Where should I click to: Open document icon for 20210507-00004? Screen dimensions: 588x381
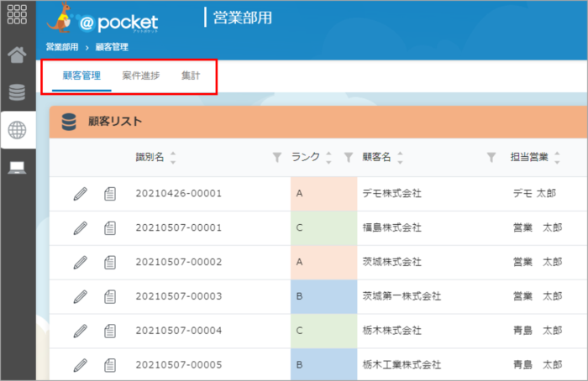(x=110, y=331)
